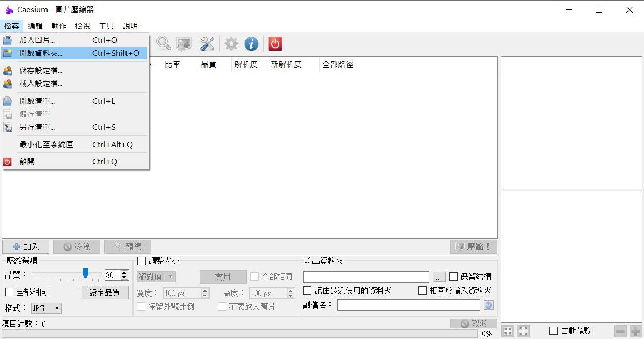Tick 全部相同 under 壓縮選項
The width and height of the screenshot is (644, 339).
pos(9,292)
